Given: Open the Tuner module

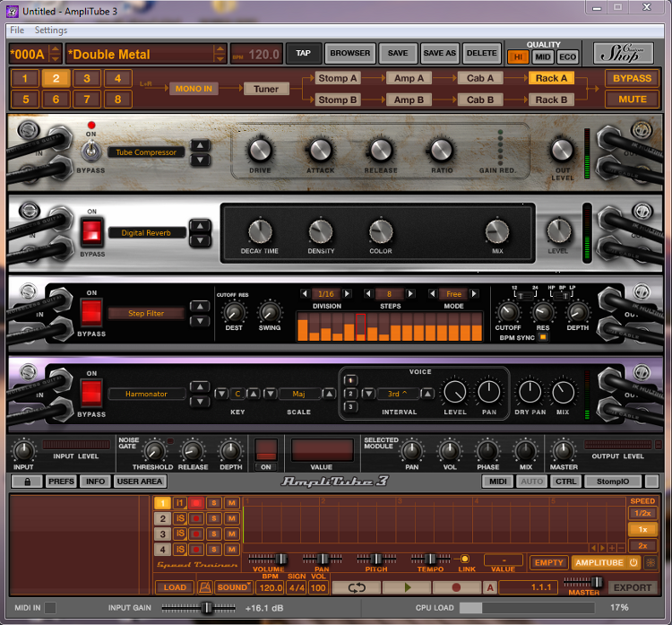Looking at the screenshot, I should (x=266, y=89).
